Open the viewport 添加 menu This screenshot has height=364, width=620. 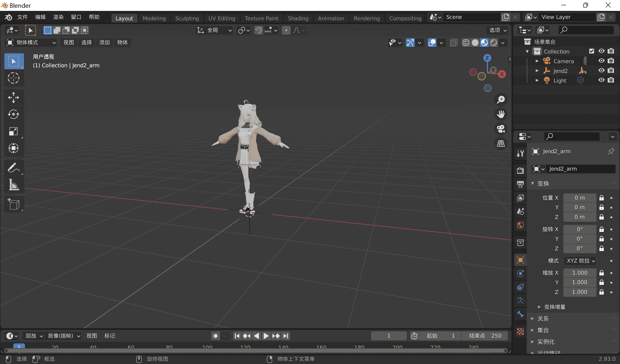point(104,43)
